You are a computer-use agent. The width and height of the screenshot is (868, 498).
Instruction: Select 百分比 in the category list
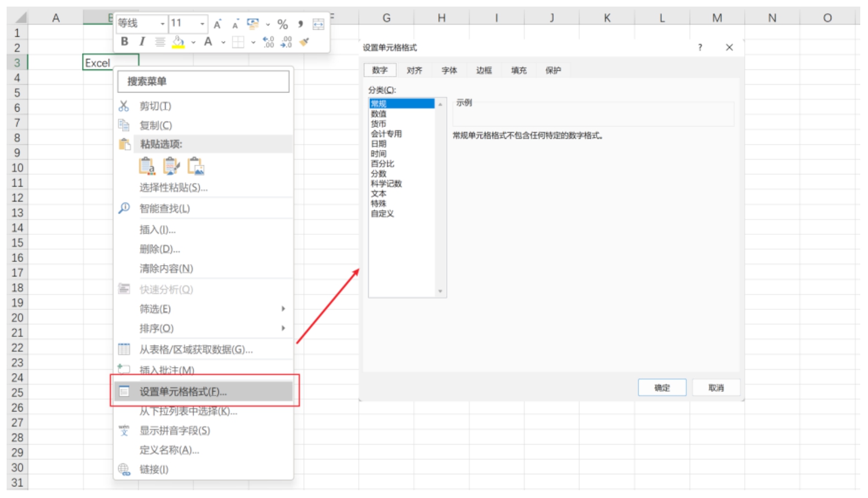coord(382,163)
